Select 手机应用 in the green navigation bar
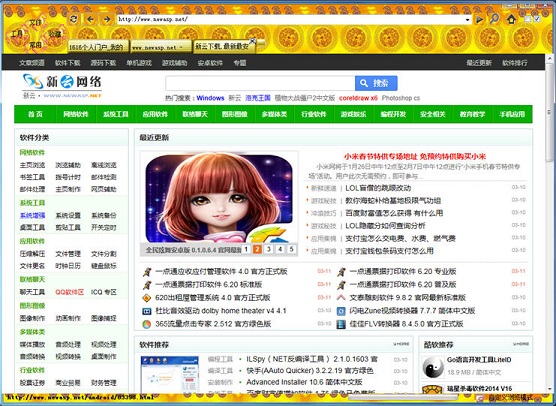Screen dimensions: 556x406 (x=512, y=114)
